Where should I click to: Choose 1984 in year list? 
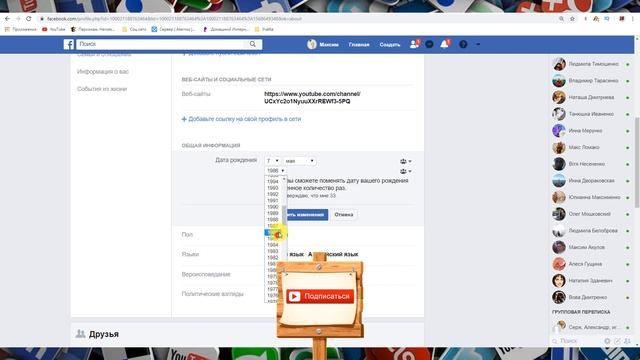[x=273, y=245]
